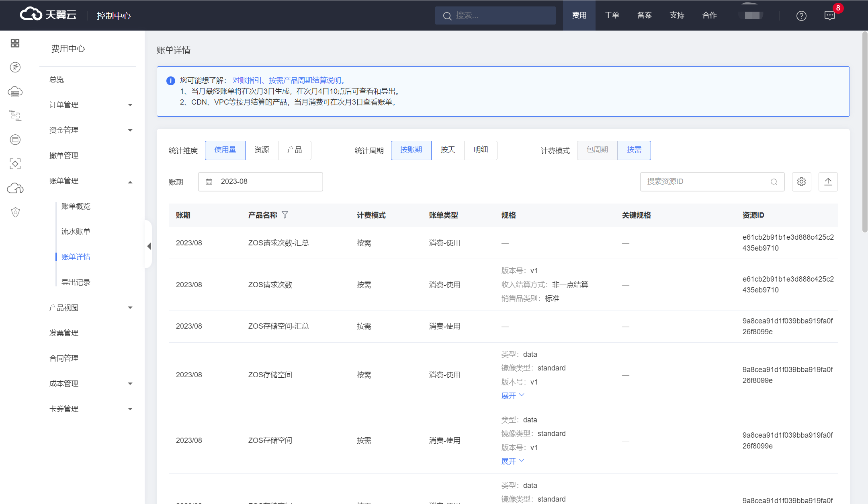Click the page vertical scrollbar
868x504 pixels.
pyautogui.click(x=865, y=133)
